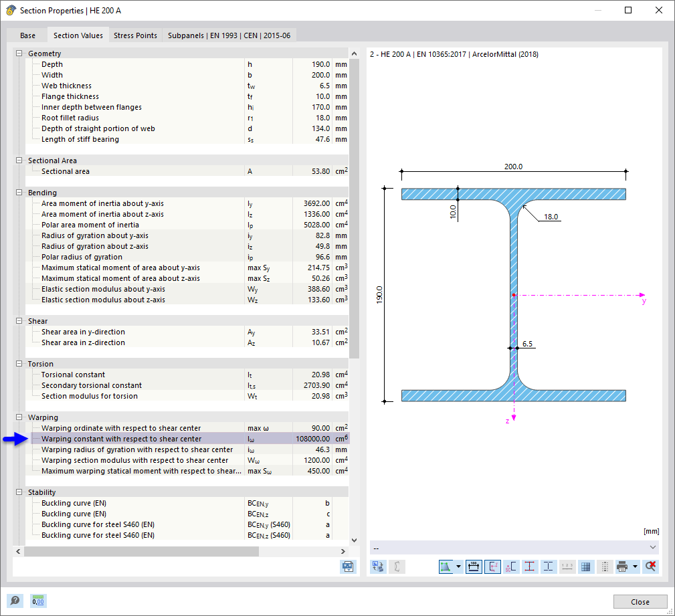
Task: Open the print icon dropdown arrow
Action: (x=634, y=567)
